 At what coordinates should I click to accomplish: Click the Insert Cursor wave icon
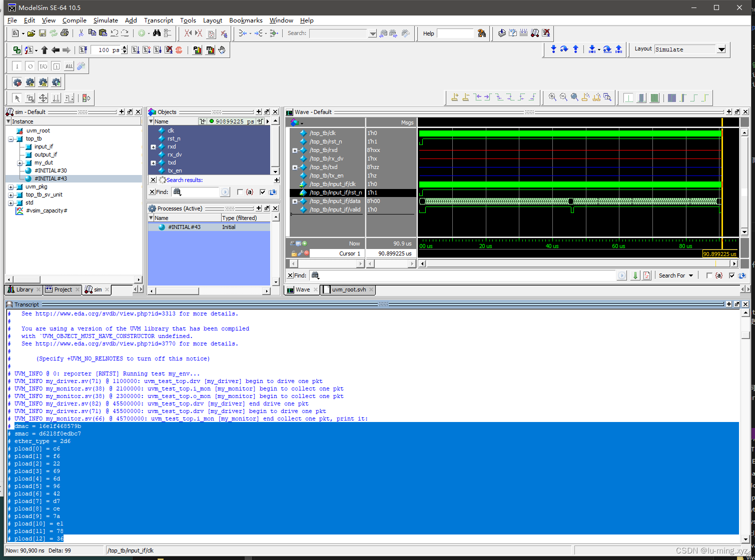tap(455, 97)
